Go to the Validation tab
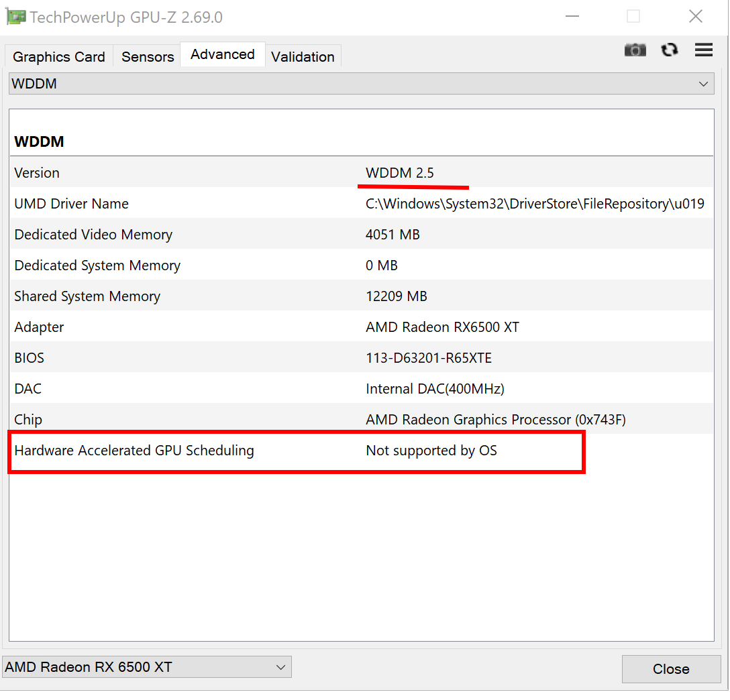This screenshot has width=730, height=700. (303, 57)
